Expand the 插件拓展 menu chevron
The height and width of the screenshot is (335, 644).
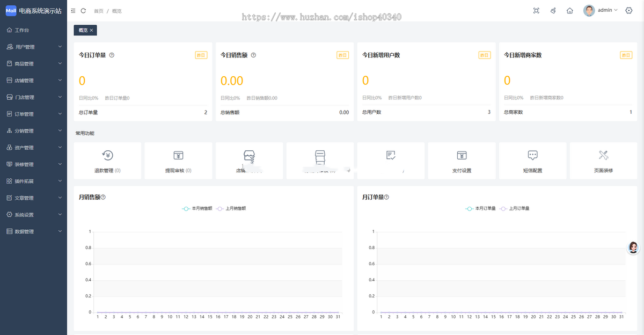60,181
